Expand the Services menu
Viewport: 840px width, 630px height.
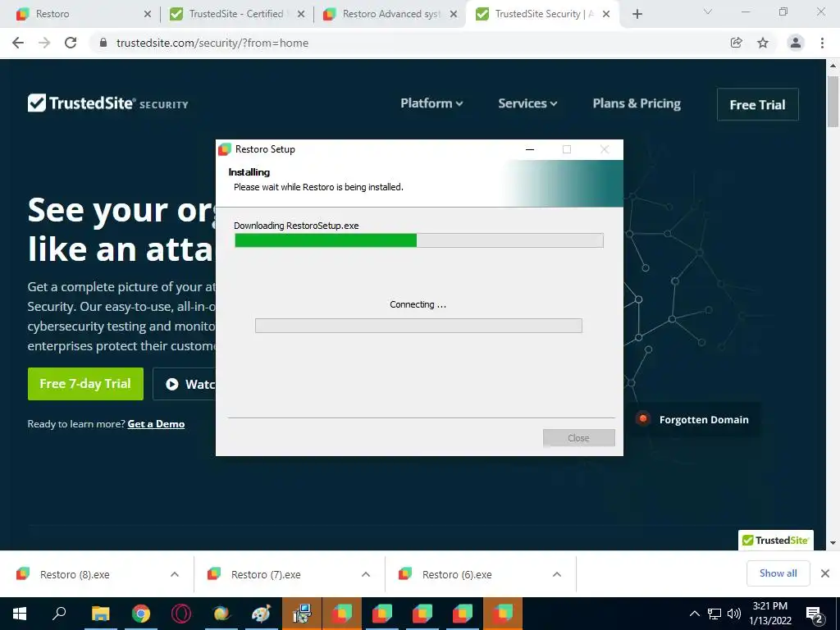click(527, 103)
